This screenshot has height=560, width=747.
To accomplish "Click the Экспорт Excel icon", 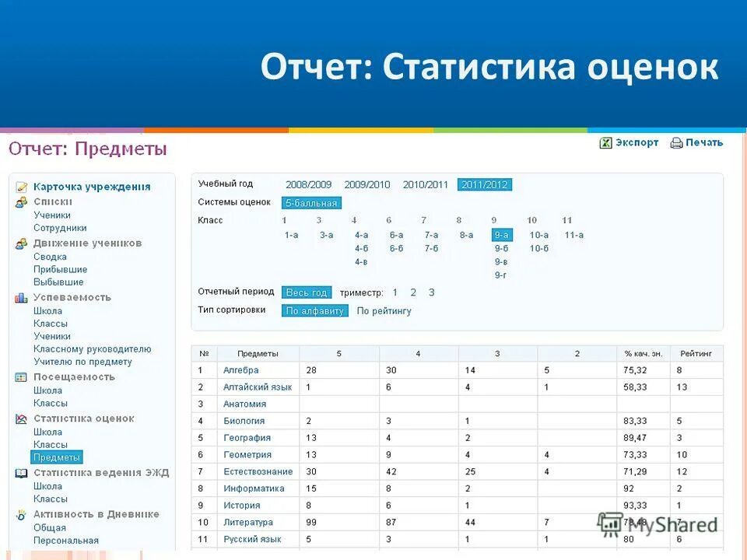I will pyautogui.click(x=605, y=142).
